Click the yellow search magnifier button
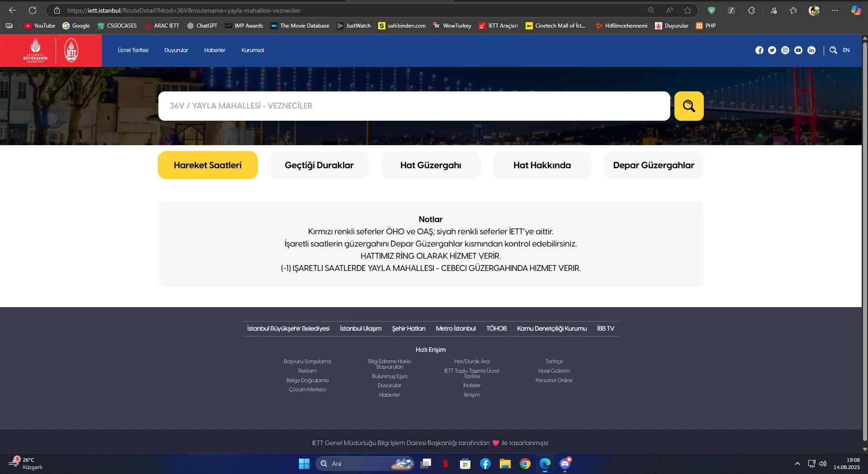Viewport: 868px width, 474px height. tap(688, 106)
